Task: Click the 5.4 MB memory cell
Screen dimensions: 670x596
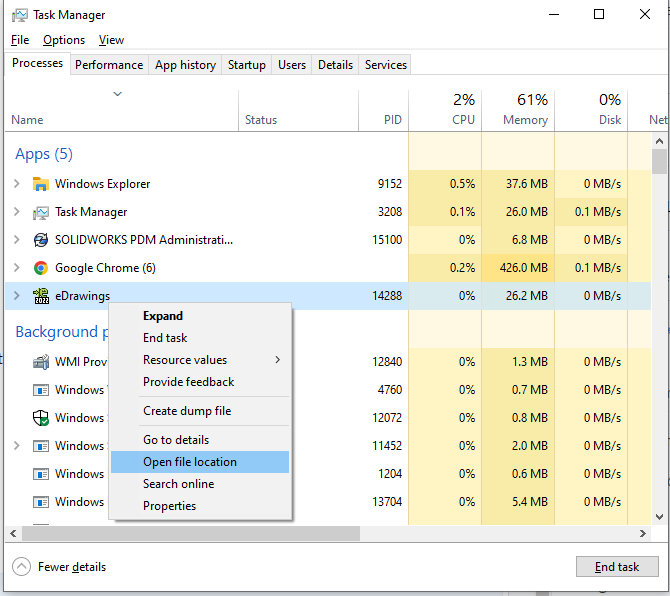Action: coord(518,502)
